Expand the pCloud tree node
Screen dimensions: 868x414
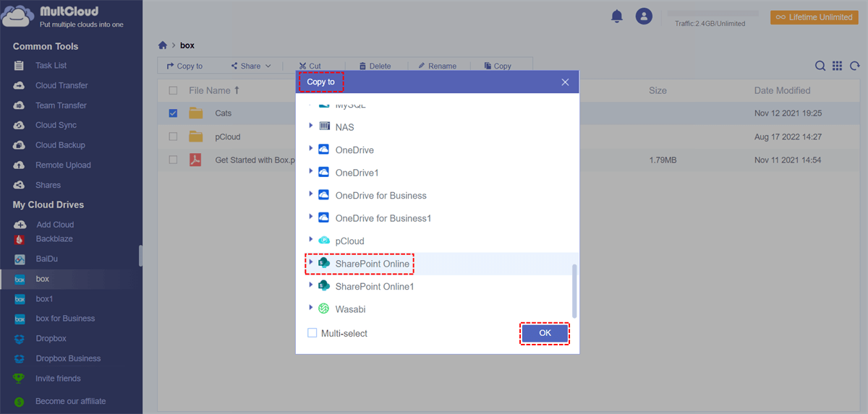point(311,240)
